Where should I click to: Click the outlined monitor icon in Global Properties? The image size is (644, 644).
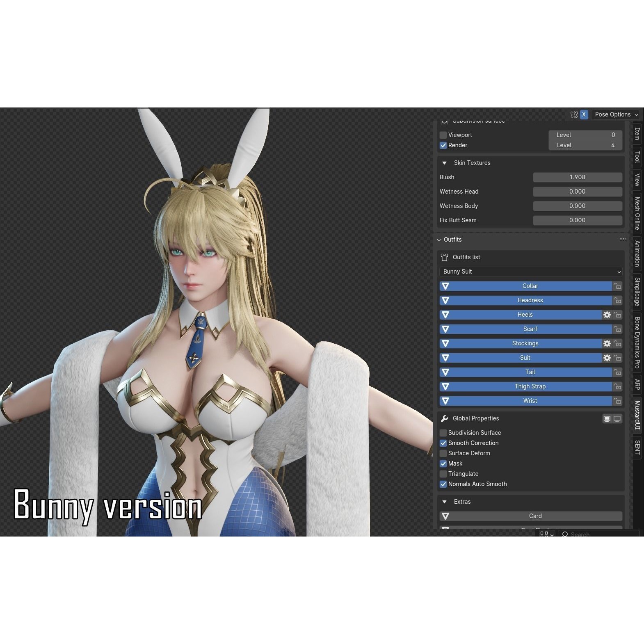(x=617, y=418)
